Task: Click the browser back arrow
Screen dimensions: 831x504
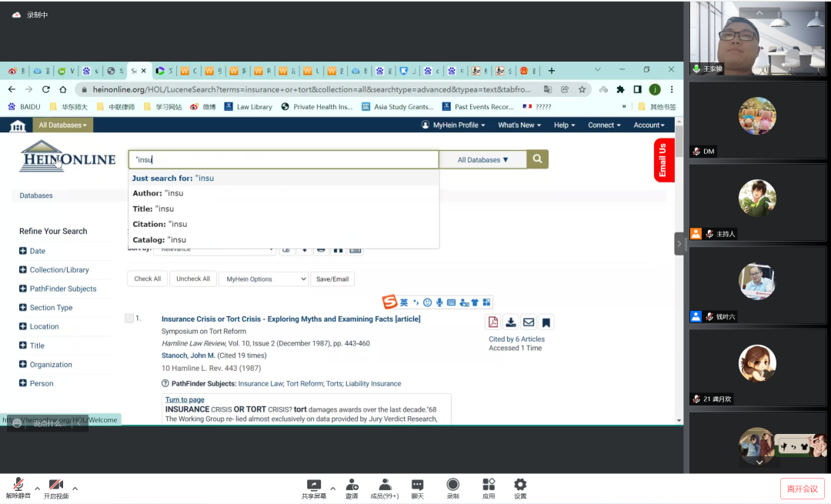Action: 12,89
